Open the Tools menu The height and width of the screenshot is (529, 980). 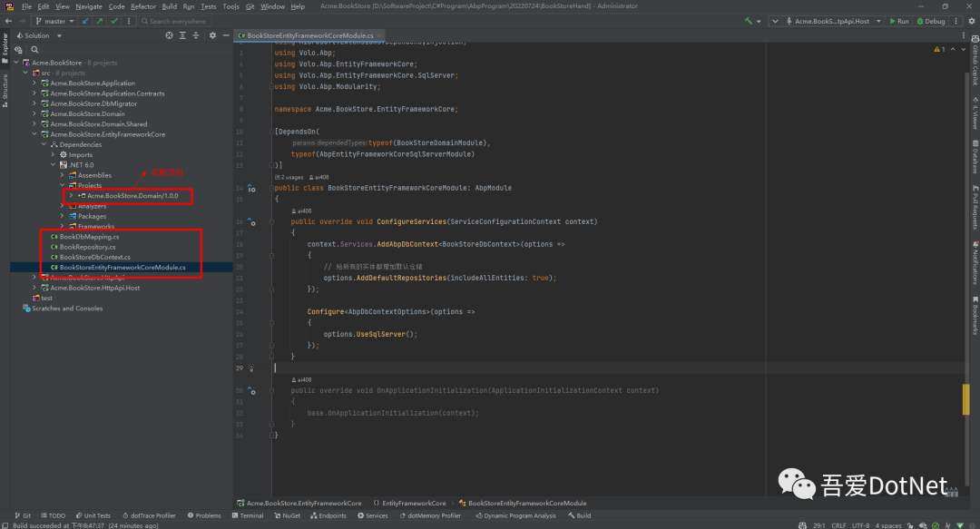coord(230,6)
